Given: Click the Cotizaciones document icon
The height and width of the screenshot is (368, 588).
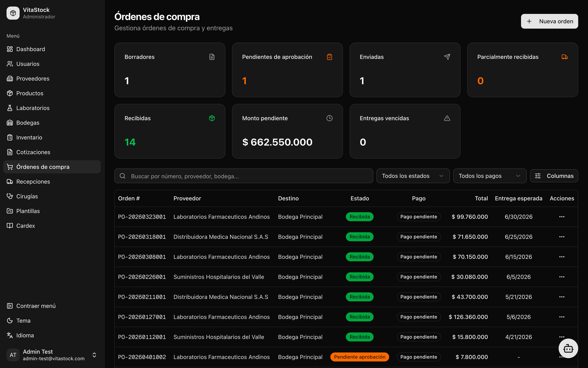Looking at the screenshot, I should coord(10,152).
